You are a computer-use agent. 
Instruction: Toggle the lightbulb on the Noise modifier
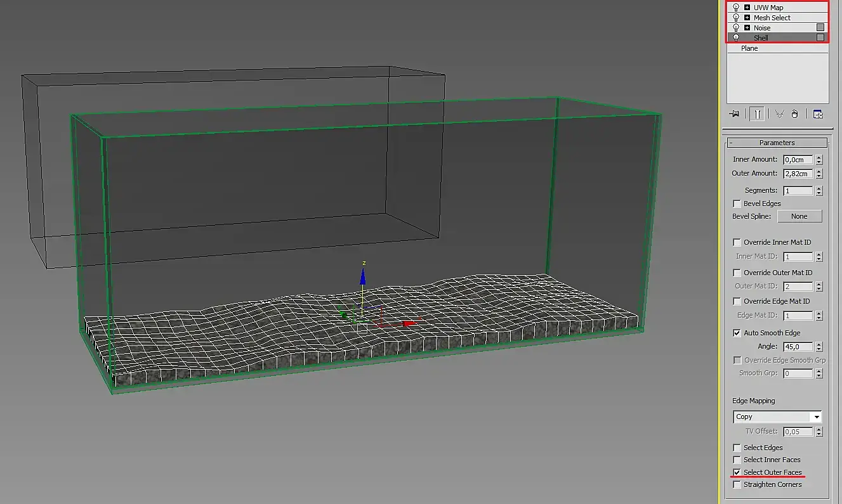pyautogui.click(x=736, y=28)
